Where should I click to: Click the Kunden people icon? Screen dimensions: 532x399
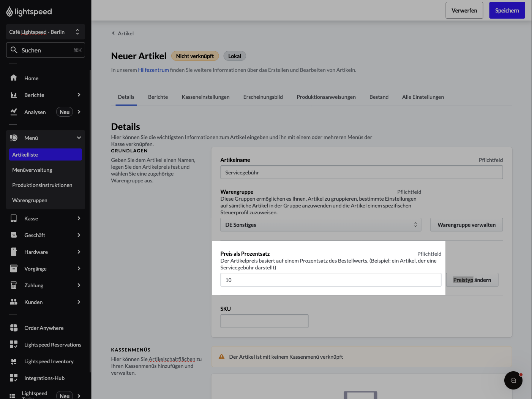coord(14,302)
